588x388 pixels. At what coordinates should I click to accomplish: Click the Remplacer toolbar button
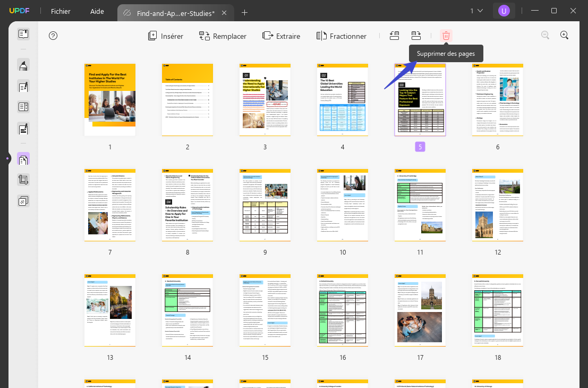[223, 36]
